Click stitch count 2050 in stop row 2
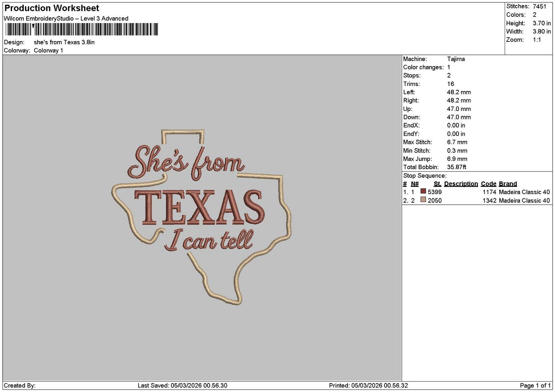Viewport: 555px width, 392px height. (x=435, y=200)
